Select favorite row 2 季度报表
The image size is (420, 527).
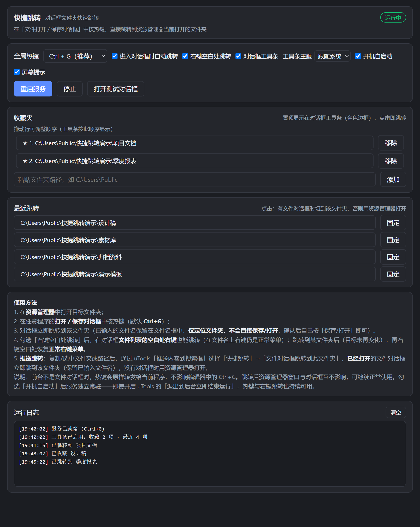click(195, 161)
